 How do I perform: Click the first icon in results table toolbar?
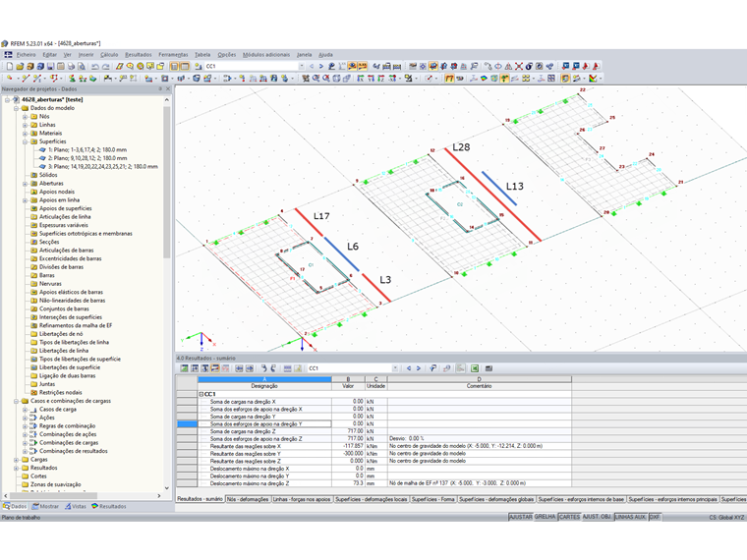(x=184, y=368)
